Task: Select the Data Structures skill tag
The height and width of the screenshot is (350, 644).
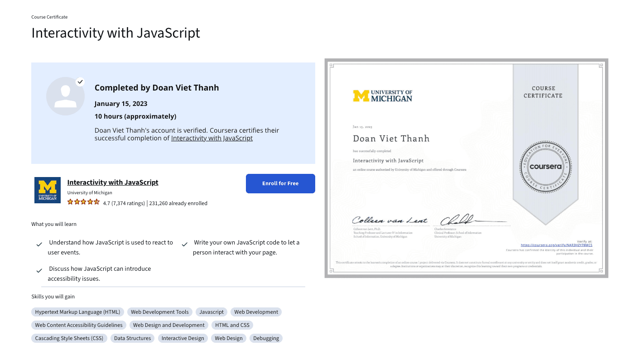Action: (133, 338)
